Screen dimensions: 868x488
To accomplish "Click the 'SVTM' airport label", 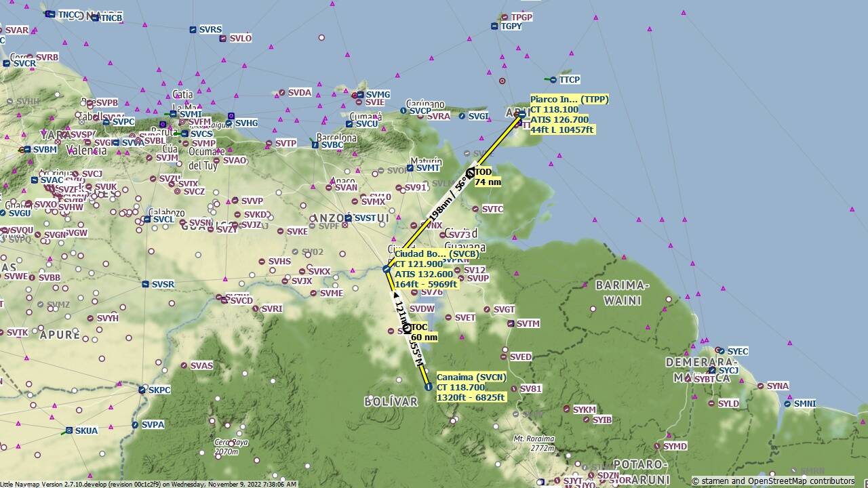I will [528, 323].
